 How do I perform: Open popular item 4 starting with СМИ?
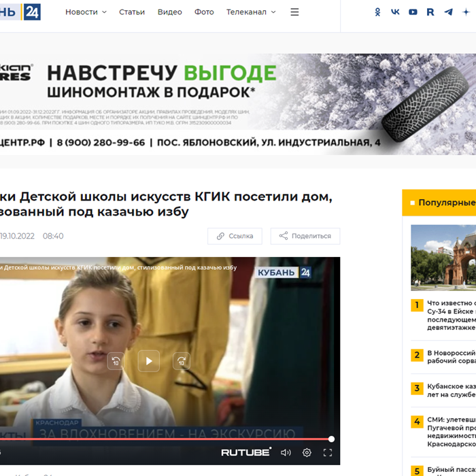click(x=443, y=432)
